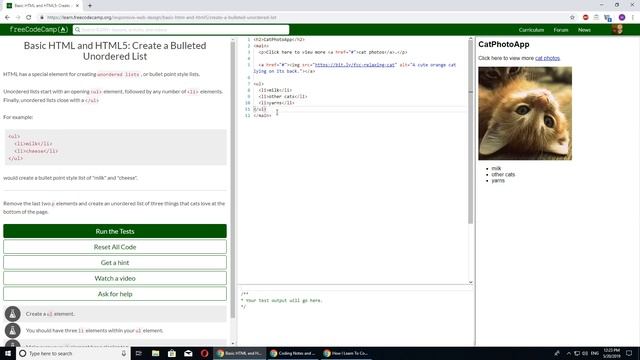The height and width of the screenshot is (360, 640).
Task: Run the Tests
Action: (x=115, y=231)
